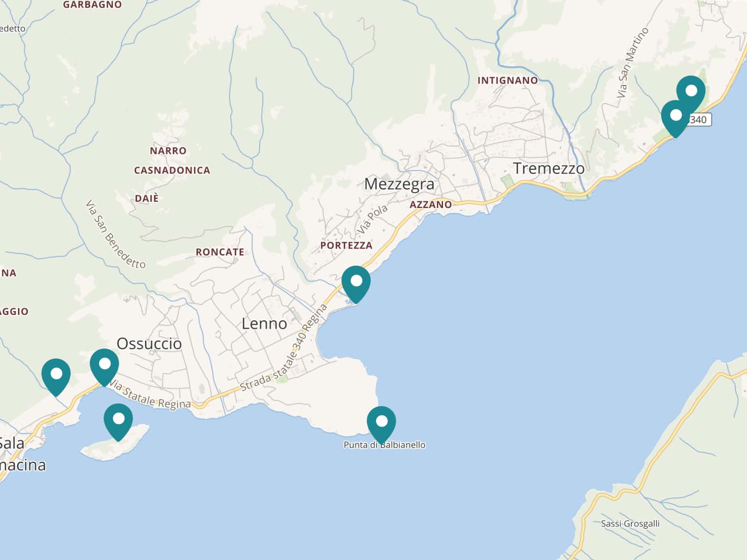Select the RONCATE hamlet label
747x560 pixels.
click(x=220, y=252)
